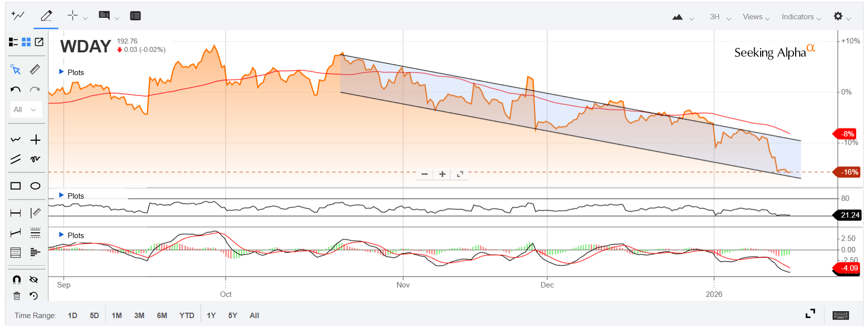
Task: Open settings dropdown chevron
Action: coord(849,18)
